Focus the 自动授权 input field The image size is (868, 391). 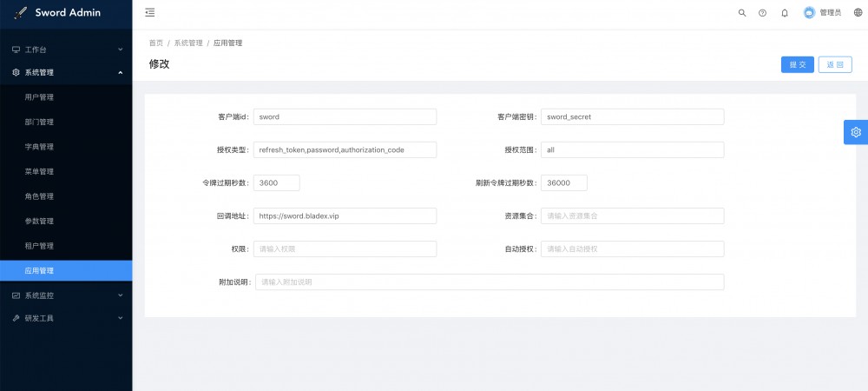(x=632, y=249)
